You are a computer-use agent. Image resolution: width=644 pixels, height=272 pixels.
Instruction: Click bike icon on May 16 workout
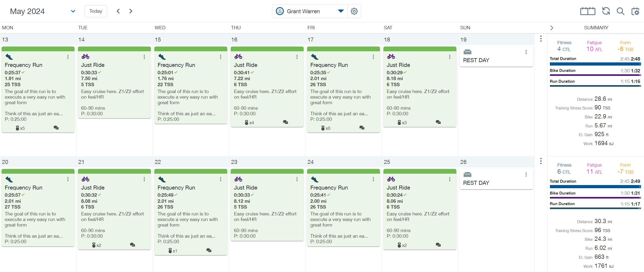click(238, 56)
